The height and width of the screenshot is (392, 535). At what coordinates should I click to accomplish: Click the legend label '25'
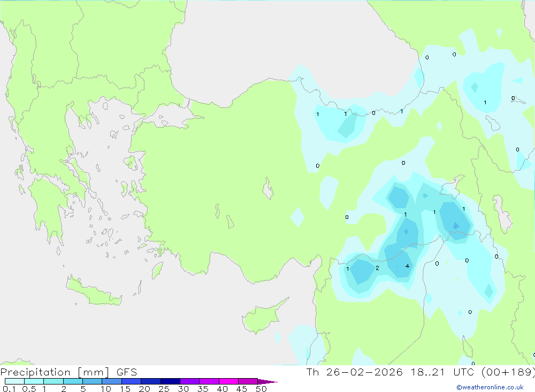164,389
